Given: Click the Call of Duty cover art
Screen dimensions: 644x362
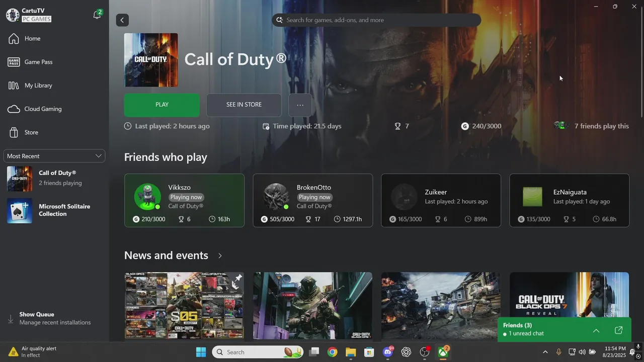Looking at the screenshot, I should point(151,60).
